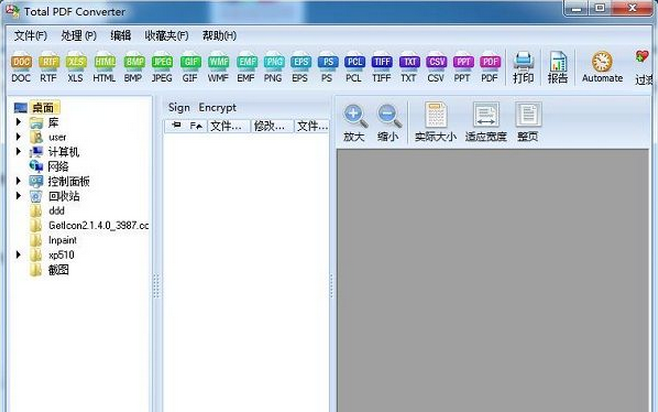Convert to RTF format
Viewport: 658px width, 412px height.
coord(49,69)
